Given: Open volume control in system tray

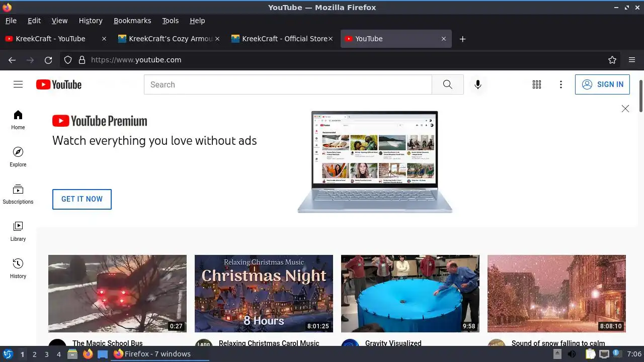Looking at the screenshot, I should [572, 354].
